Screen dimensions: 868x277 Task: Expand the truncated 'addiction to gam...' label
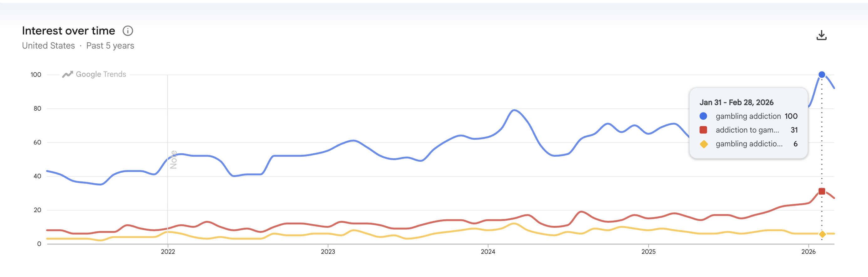747,130
